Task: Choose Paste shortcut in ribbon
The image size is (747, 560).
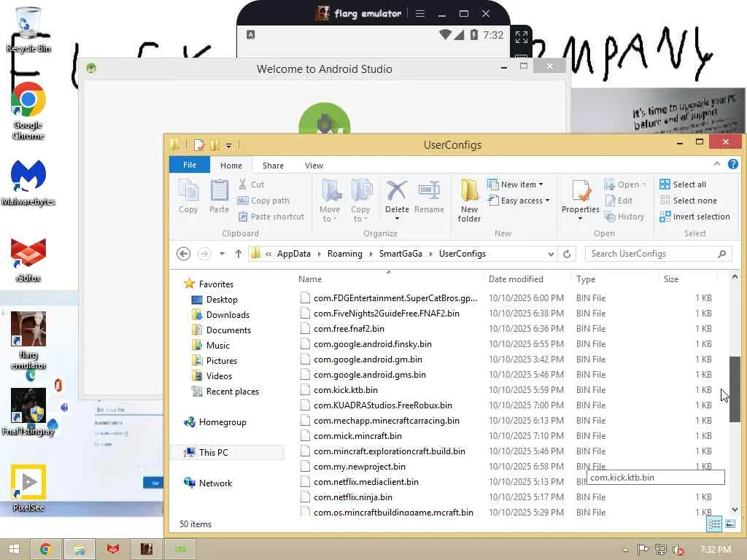Action: point(271,217)
